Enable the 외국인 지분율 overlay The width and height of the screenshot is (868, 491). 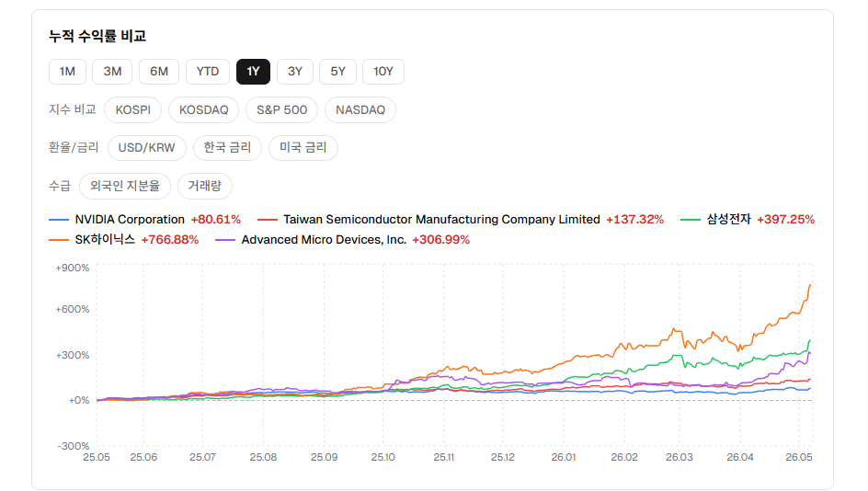(125, 186)
